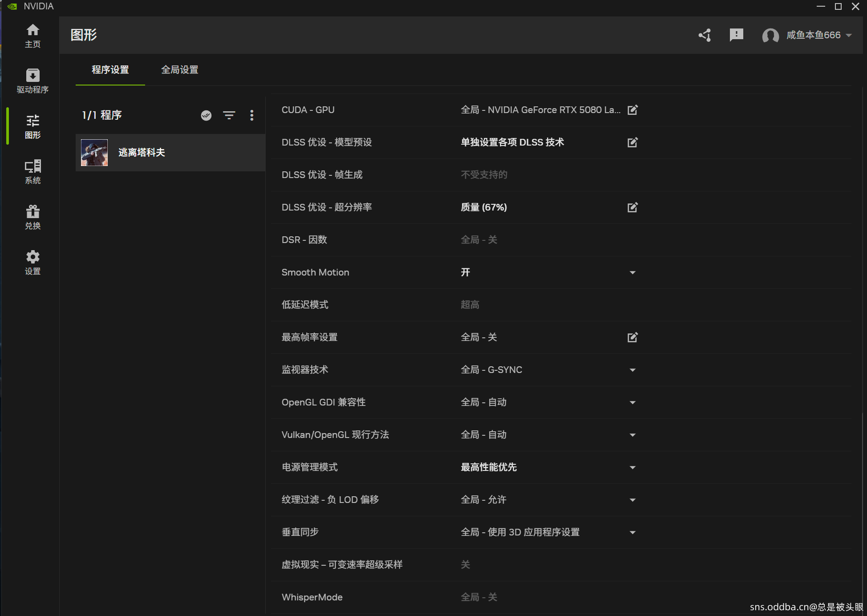Viewport: 867px width, 616px height.
Task: Click the 1/1 程序 list header
Action: (x=102, y=116)
